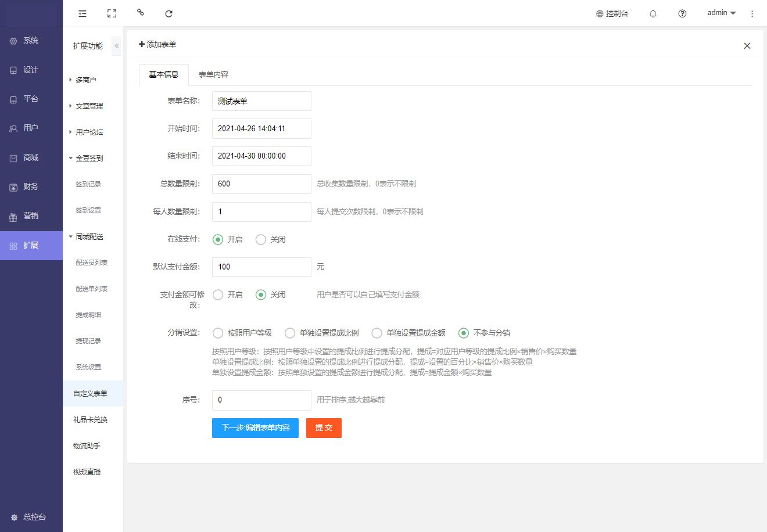This screenshot has height=532, width=767.
Task: Click the orange 提交 button
Action: (x=324, y=427)
